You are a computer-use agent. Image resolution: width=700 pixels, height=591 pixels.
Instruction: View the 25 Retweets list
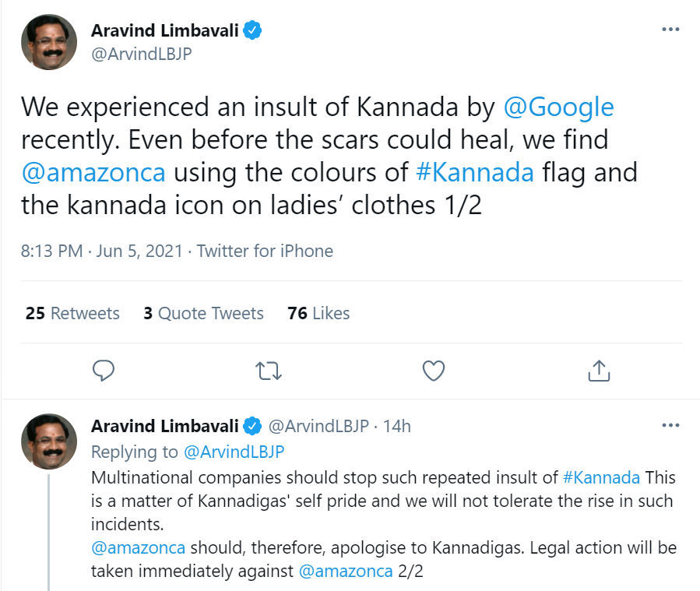coord(72,313)
